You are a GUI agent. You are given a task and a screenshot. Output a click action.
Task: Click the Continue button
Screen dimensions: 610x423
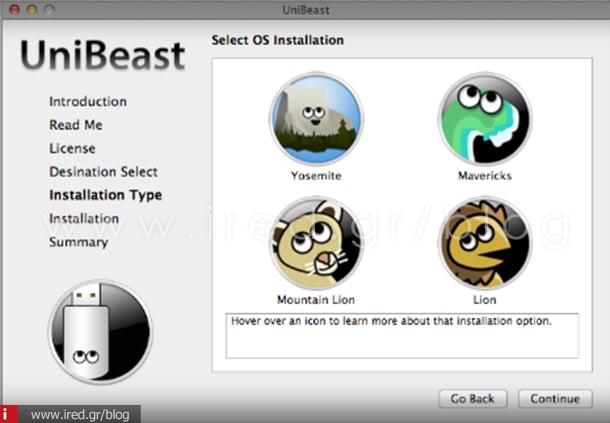tap(555, 399)
